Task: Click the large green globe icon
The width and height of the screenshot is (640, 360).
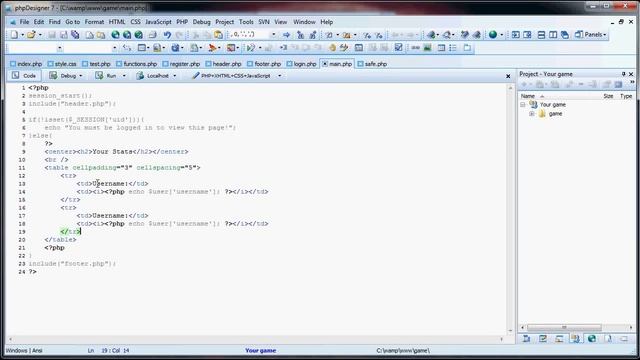Action: click(x=493, y=35)
